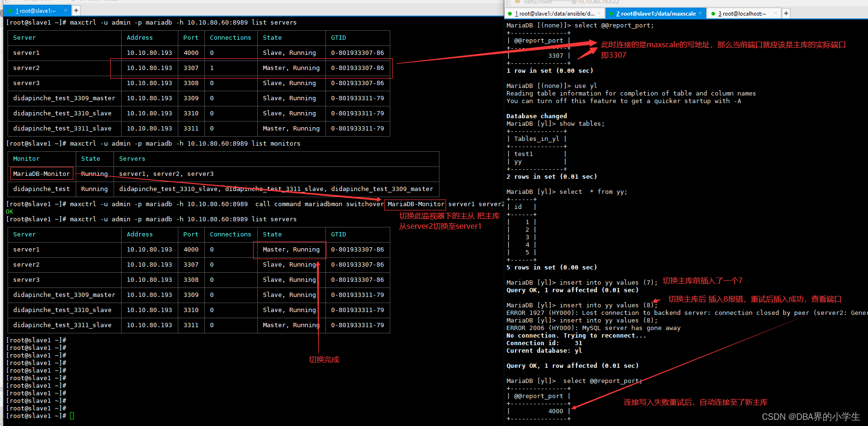Click '2 rows in set (0.01 sec)' line
This screenshot has height=426, width=868.
coord(552,177)
